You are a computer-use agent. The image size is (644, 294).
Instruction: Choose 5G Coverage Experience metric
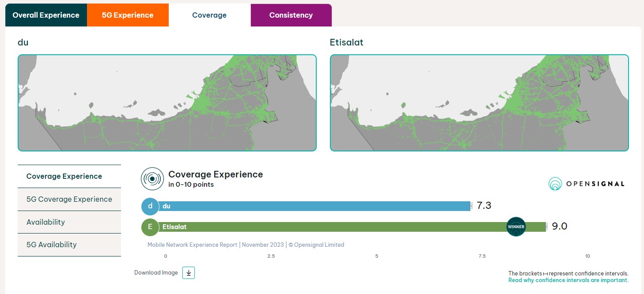pyautogui.click(x=69, y=199)
